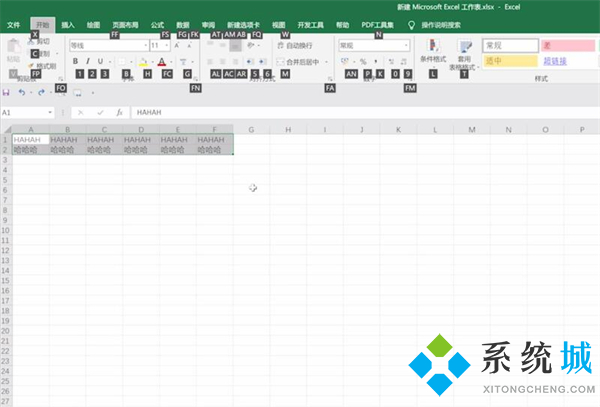Click the Increase Decimal icon

pos(391,61)
